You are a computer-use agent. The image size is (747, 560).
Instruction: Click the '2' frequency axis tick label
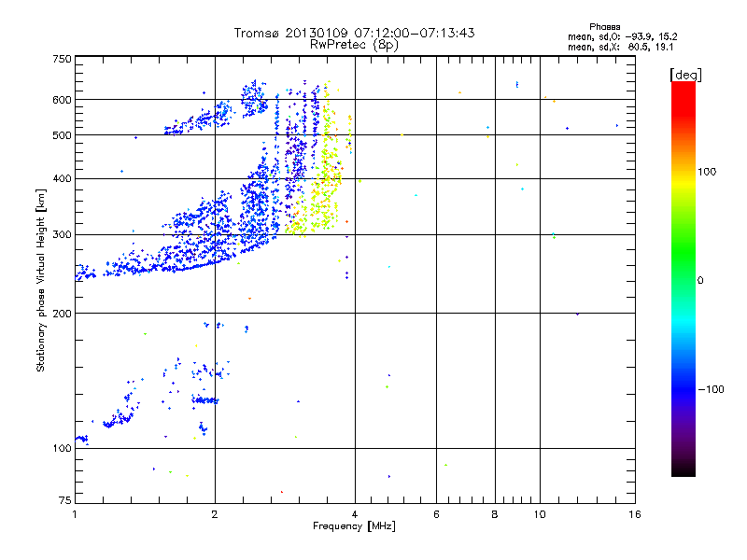215,514
